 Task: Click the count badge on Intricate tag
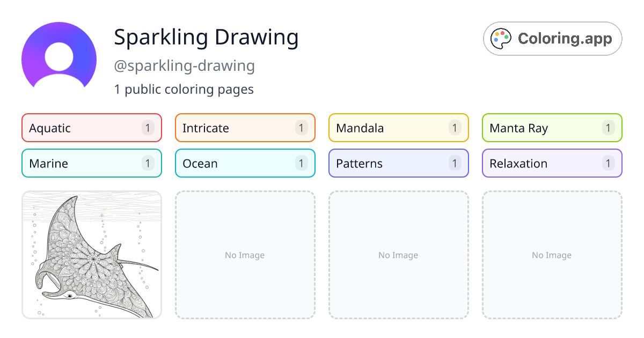tap(301, 128)
